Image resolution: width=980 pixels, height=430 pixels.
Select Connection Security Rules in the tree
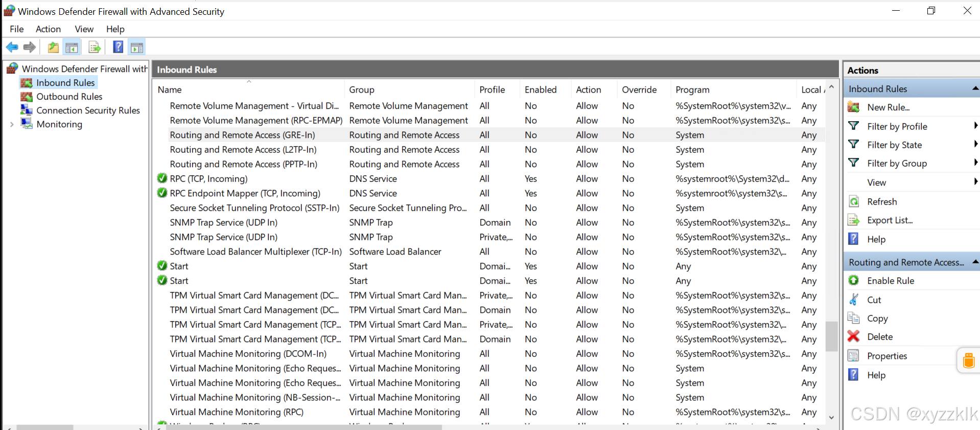(88, 110)
